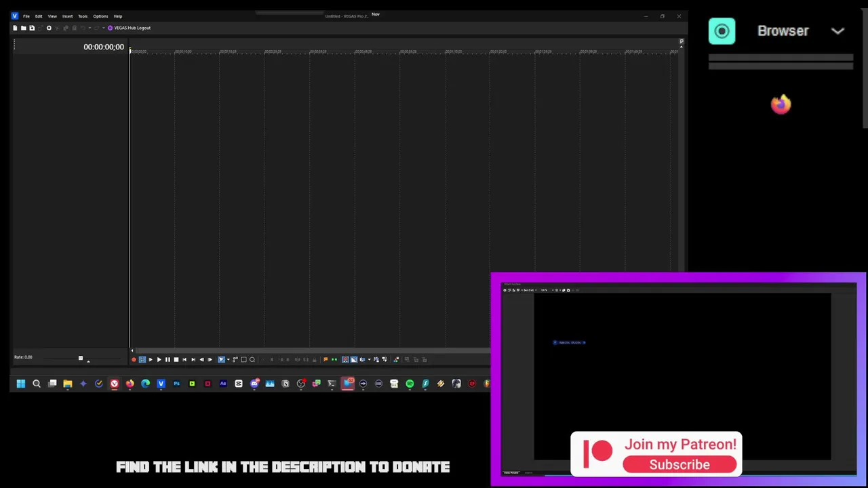
Task: Open taskbar Search magnifier
Action: coord(37,384)
